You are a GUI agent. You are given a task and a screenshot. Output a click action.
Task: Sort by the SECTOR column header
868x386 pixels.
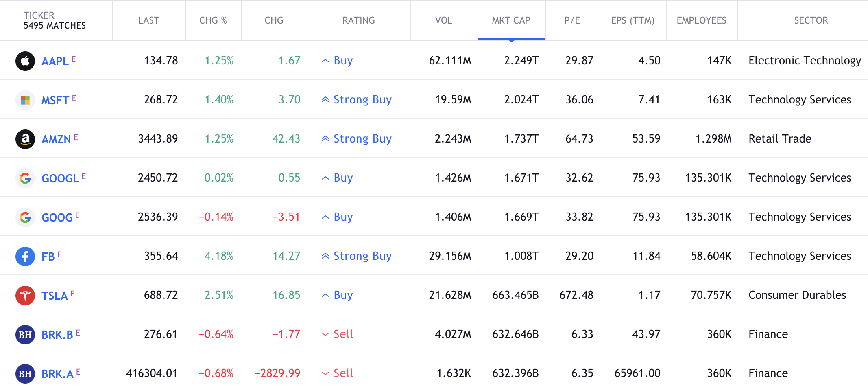pyautogui.click(x=811, y=20)
